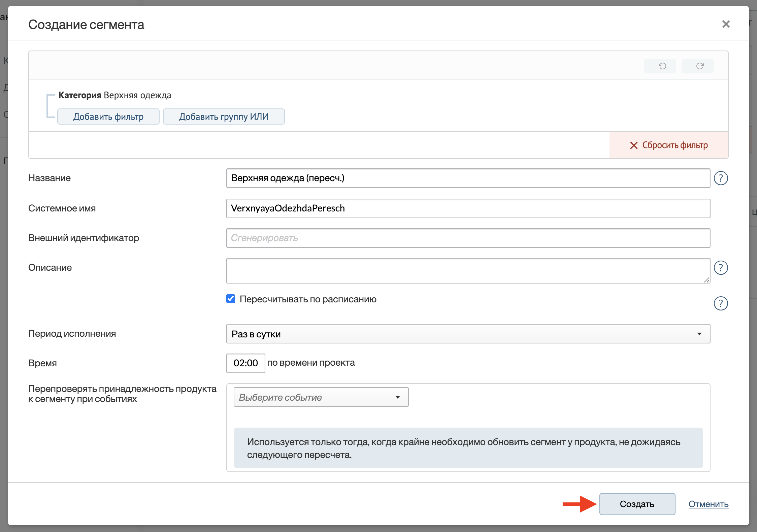
Task: Reset filter with Сбросить фильтр
Action: [669, 145]
